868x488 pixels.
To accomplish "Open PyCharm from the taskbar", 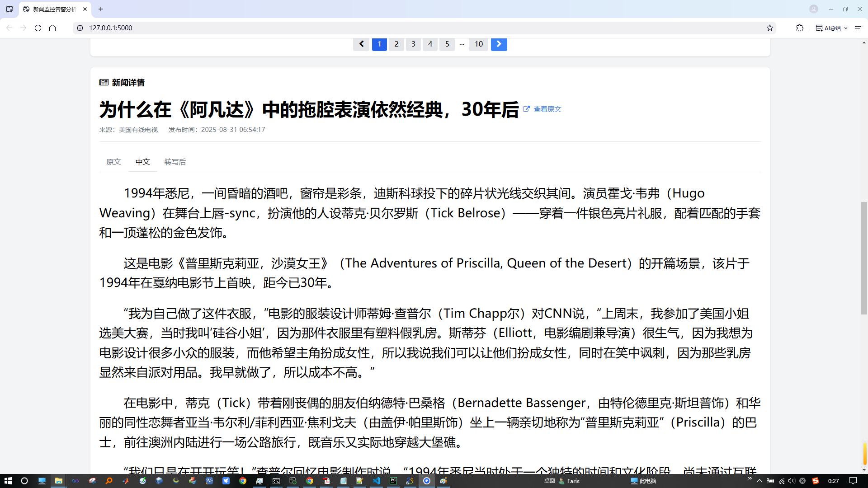I will pyautogui.click(x=393, y=481).
